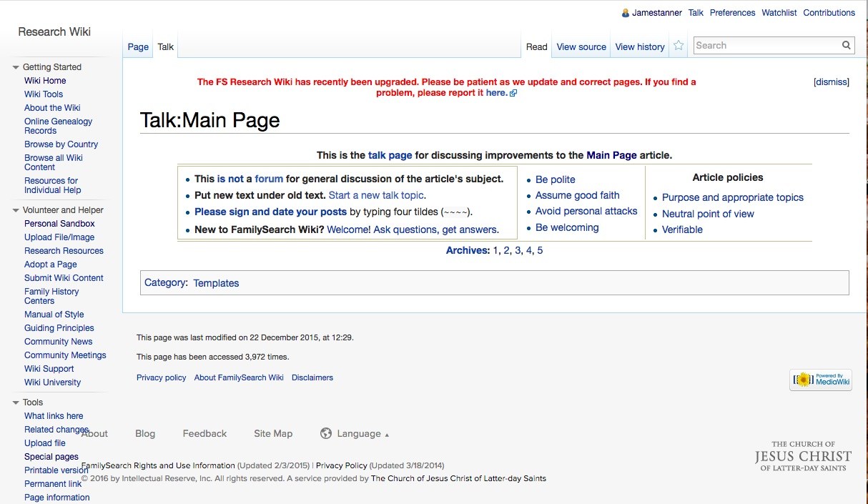Open 'Assume good faith' link

tap(578, 195)
